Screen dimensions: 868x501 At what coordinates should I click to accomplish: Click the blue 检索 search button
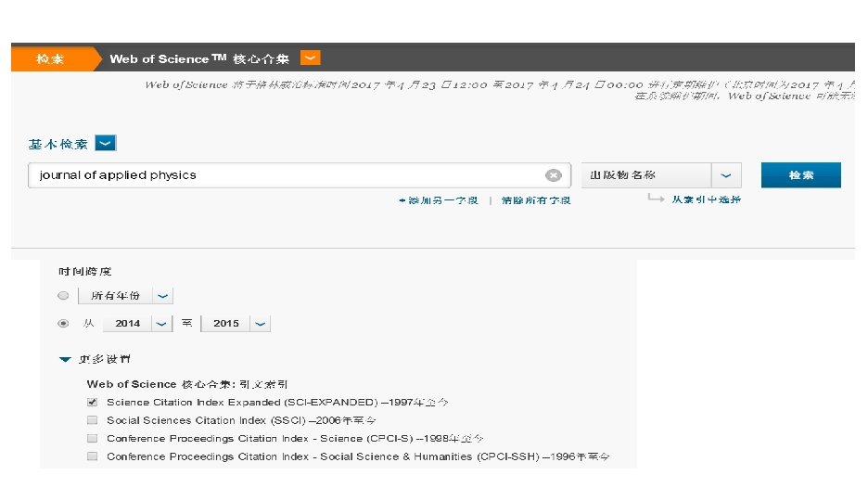pos(800,175)
